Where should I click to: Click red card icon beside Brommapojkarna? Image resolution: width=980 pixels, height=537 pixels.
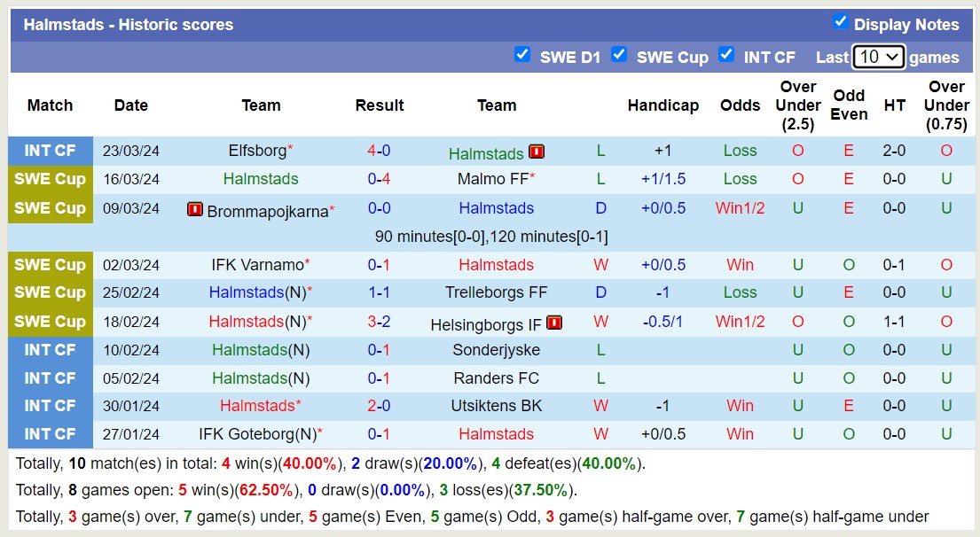(195, 209)
